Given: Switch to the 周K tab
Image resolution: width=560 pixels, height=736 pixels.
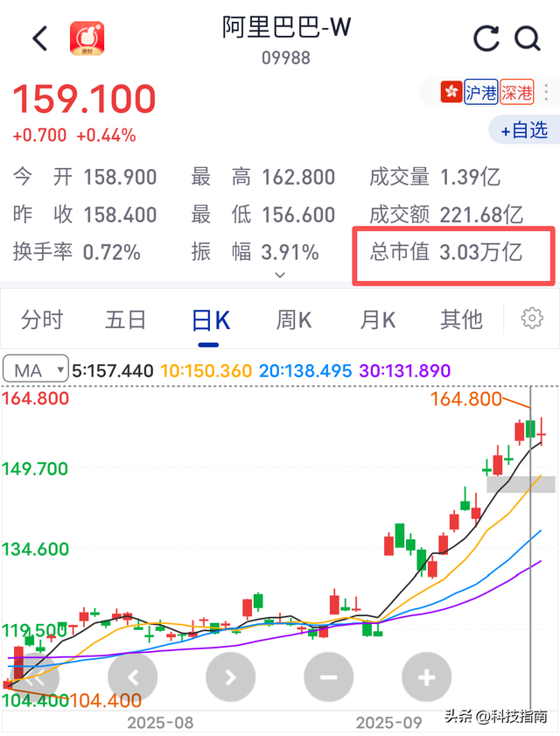Looking at the screenshot, I should point(293,320).
